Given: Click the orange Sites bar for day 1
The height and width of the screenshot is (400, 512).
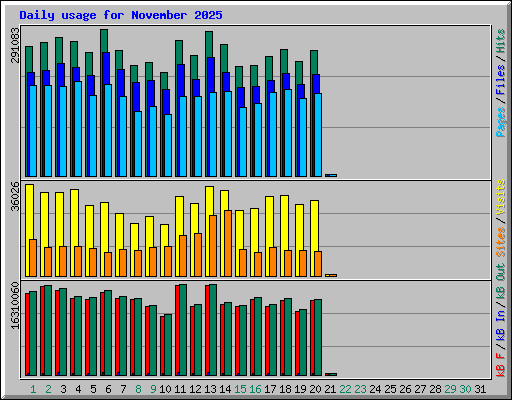Looking at the screenshot, I should pyautogui.click(x=33, y=258).
